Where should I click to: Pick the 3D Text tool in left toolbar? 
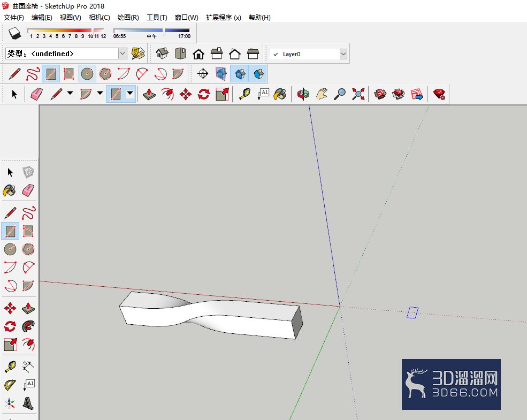(x=28, y=403)
